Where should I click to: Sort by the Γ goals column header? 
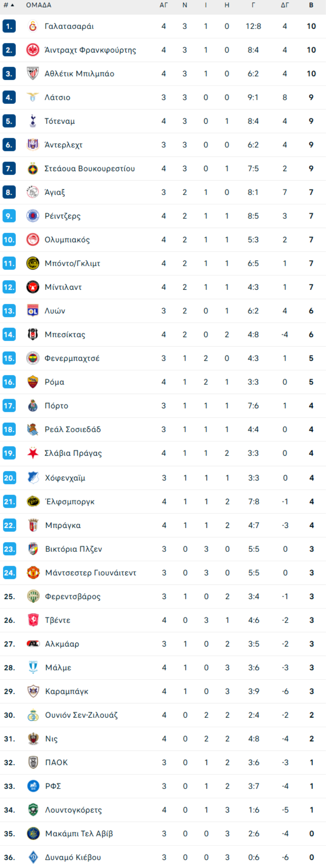point(253,5)
